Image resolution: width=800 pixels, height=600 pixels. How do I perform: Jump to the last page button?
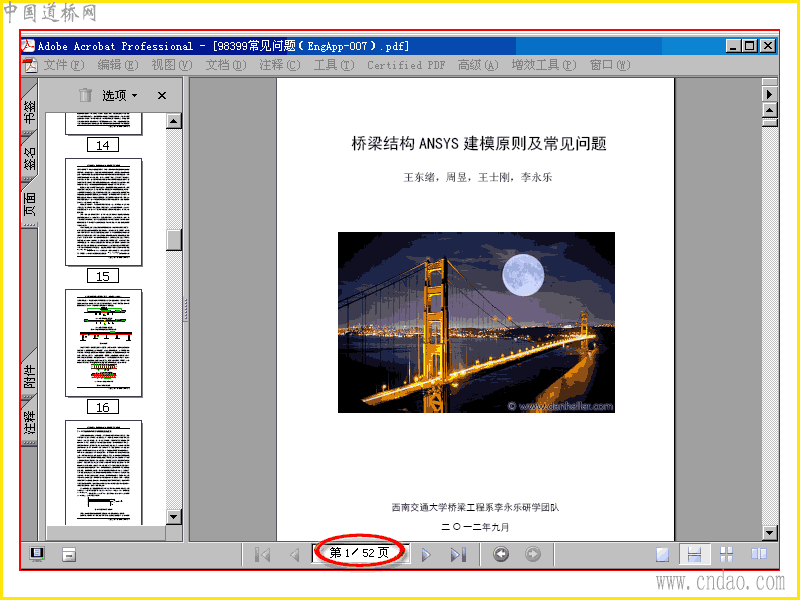(x=458, y=555)
